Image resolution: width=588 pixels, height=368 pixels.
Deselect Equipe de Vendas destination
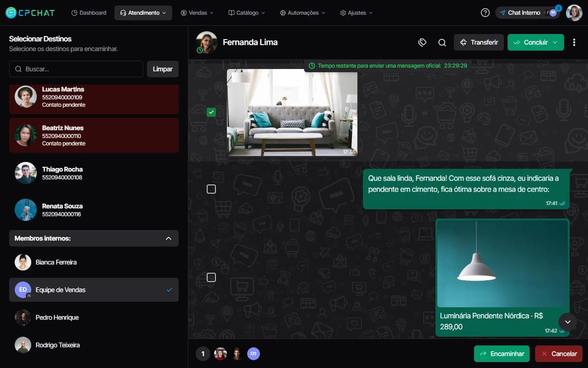point(94,290)
